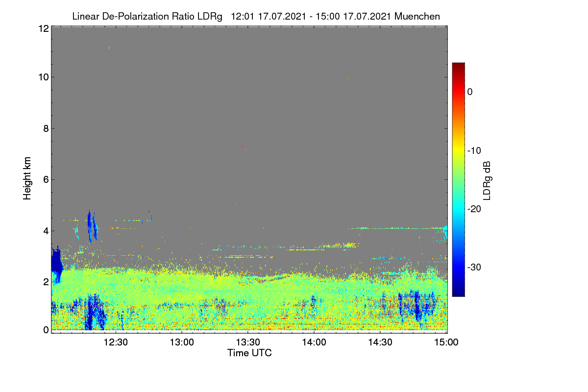Click the height tick label '8'
Image resolution: width=588 pixels, height=392 pixels.
coord(45,128)
